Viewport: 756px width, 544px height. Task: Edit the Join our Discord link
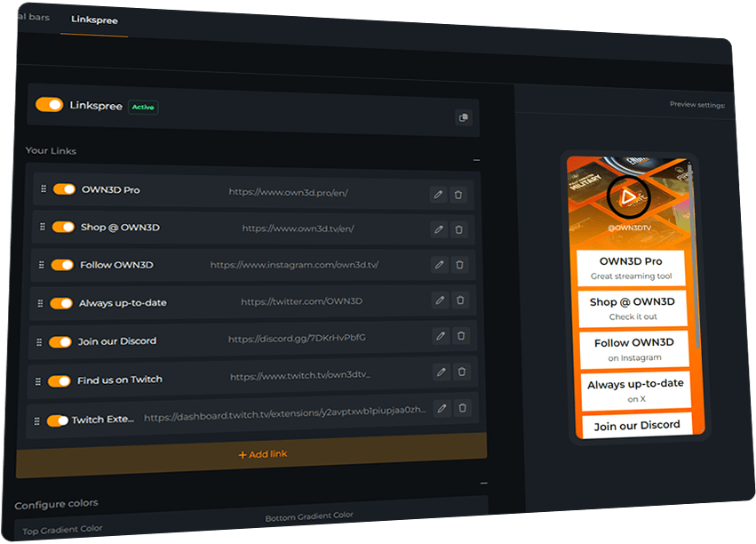(441, 336)
